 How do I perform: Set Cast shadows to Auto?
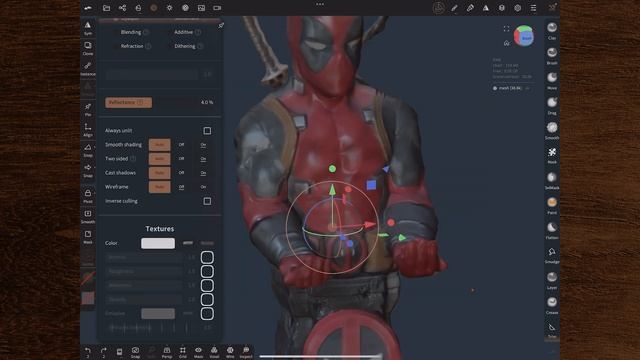tap(160, 173)
